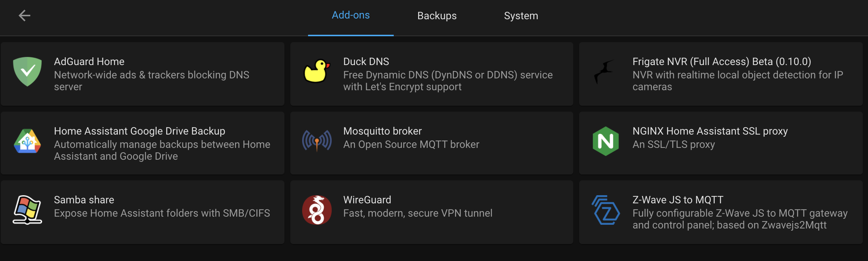Open the AdGuard Home add-on
This screenshot has width=868, height=261.
point(142,74)
